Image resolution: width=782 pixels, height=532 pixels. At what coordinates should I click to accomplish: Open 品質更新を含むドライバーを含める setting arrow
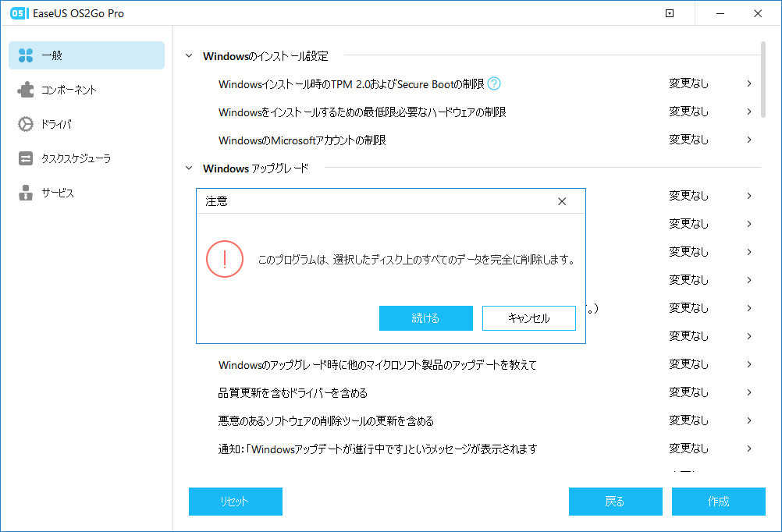tap(748, 392)
